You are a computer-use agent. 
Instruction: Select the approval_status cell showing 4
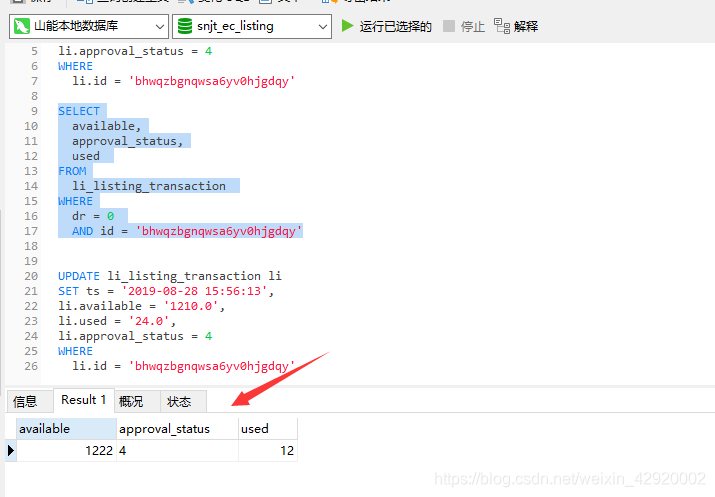(177, 450)
